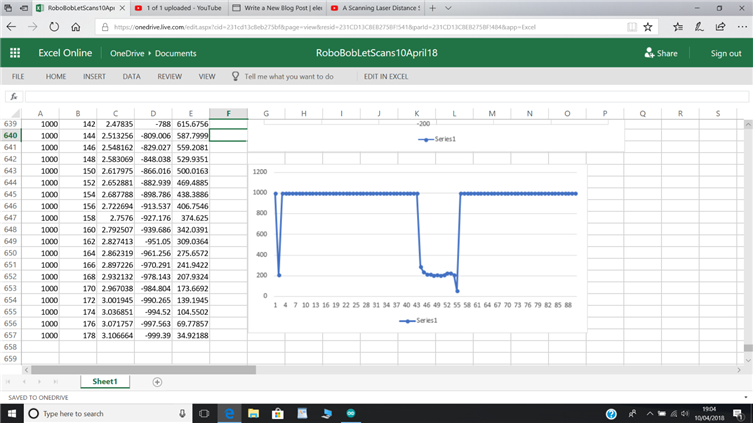
Task: Open Microsoft Edge from the taskbar
Action: [x=229, y=413]
